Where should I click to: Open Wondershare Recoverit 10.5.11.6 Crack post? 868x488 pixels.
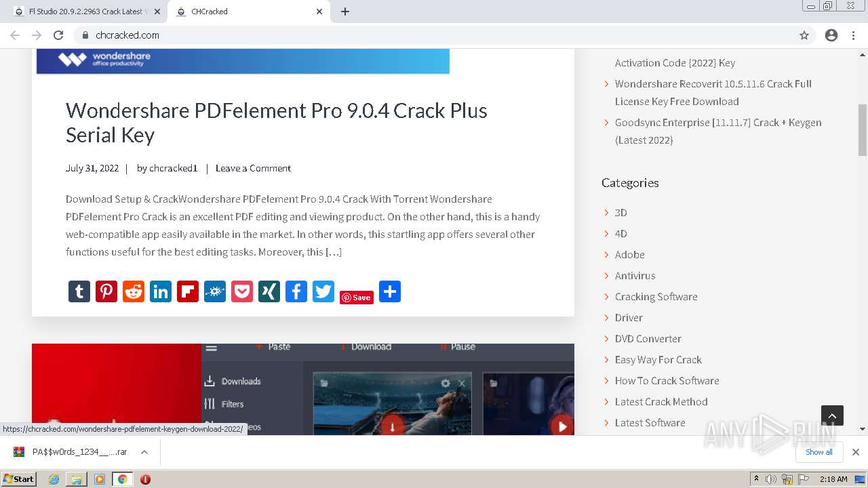coord(713,93)
